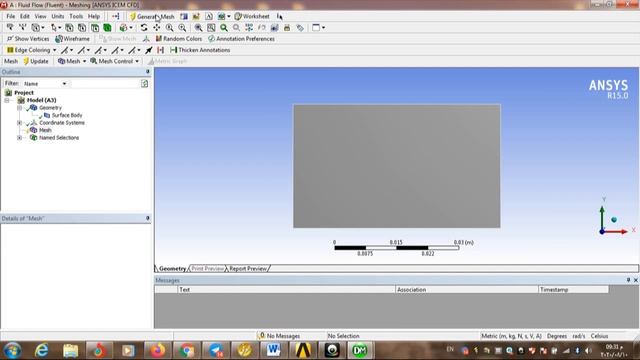This screenshot has width=640, height=360.
Task: Select the Mesh item in Outline tree
Action: tap(45, 130)
